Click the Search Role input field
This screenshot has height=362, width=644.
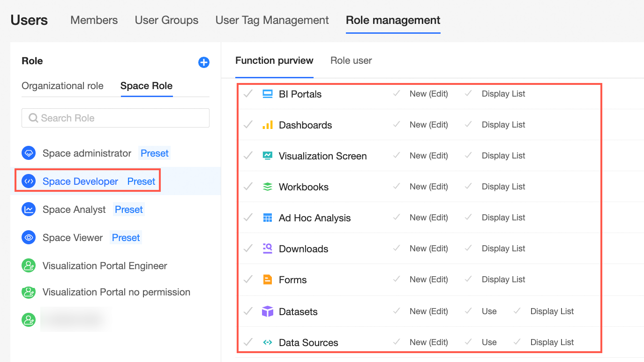(x=115, y=118)
